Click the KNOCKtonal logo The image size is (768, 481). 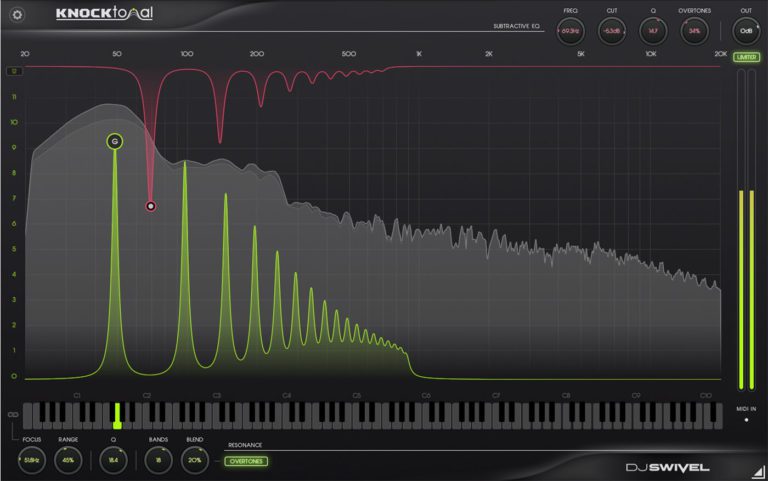104,15
